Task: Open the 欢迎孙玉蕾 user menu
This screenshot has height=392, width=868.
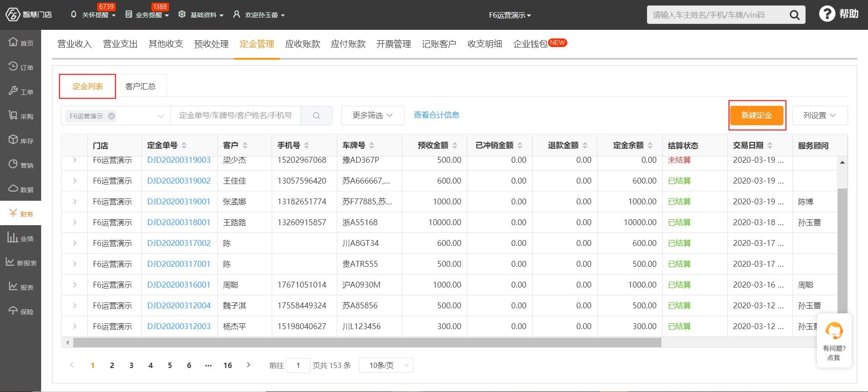Action: 259,15
